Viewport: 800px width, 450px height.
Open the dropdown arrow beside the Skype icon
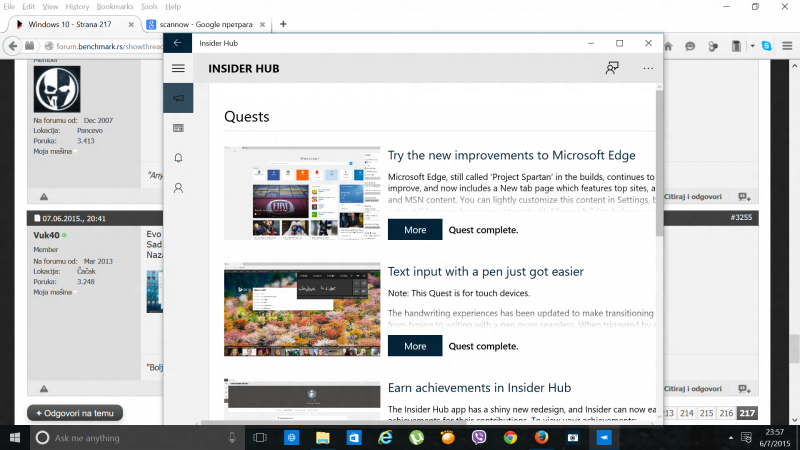coord(753,46)
